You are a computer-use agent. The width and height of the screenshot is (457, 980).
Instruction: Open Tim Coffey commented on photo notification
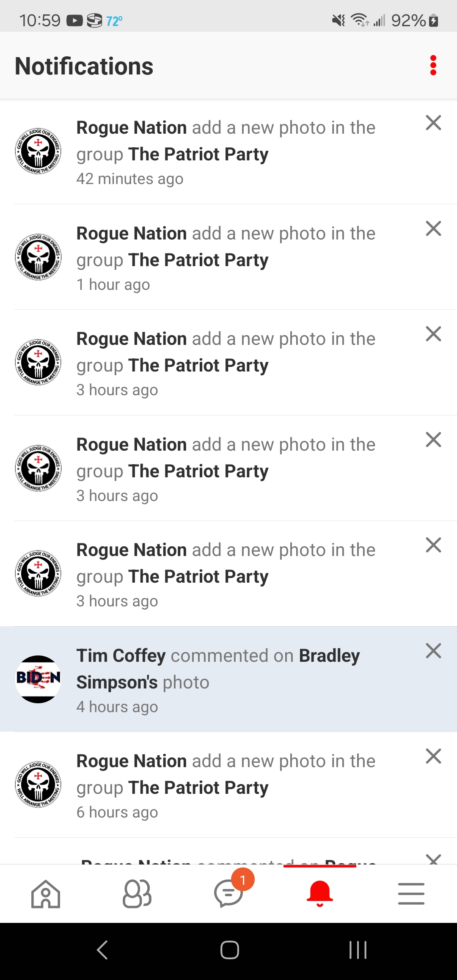point(226,680)
